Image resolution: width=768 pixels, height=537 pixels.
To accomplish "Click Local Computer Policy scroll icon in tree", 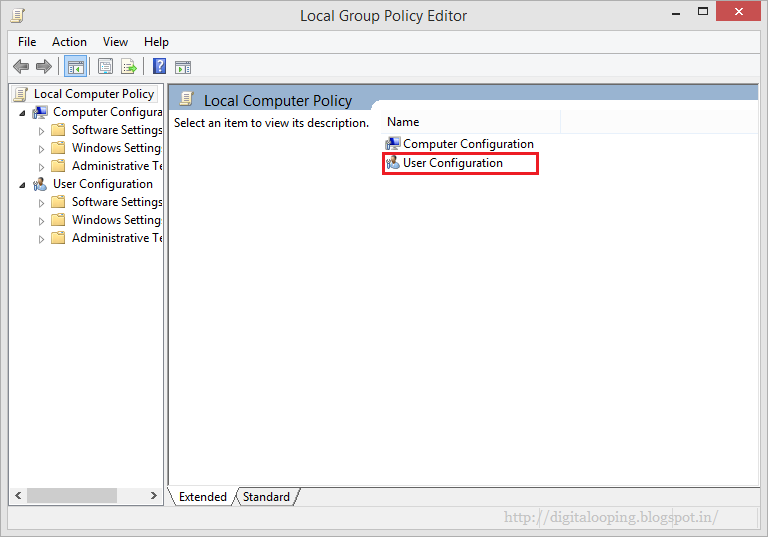I will tap(21, 94).
